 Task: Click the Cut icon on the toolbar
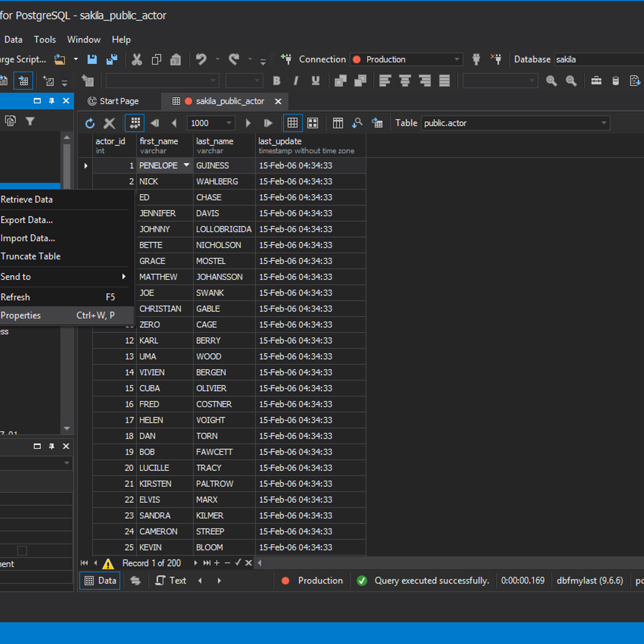click(x=137, y=59)
